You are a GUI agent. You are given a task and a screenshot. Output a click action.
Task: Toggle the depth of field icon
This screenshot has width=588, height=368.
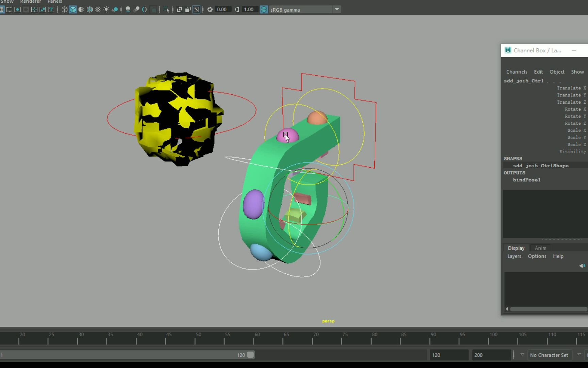pos(153,10)
